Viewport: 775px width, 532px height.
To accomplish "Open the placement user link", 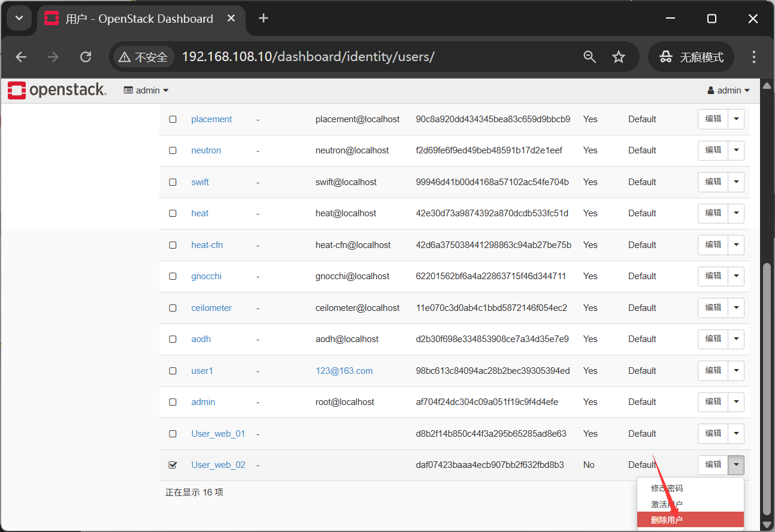I will tap(211, 119).
